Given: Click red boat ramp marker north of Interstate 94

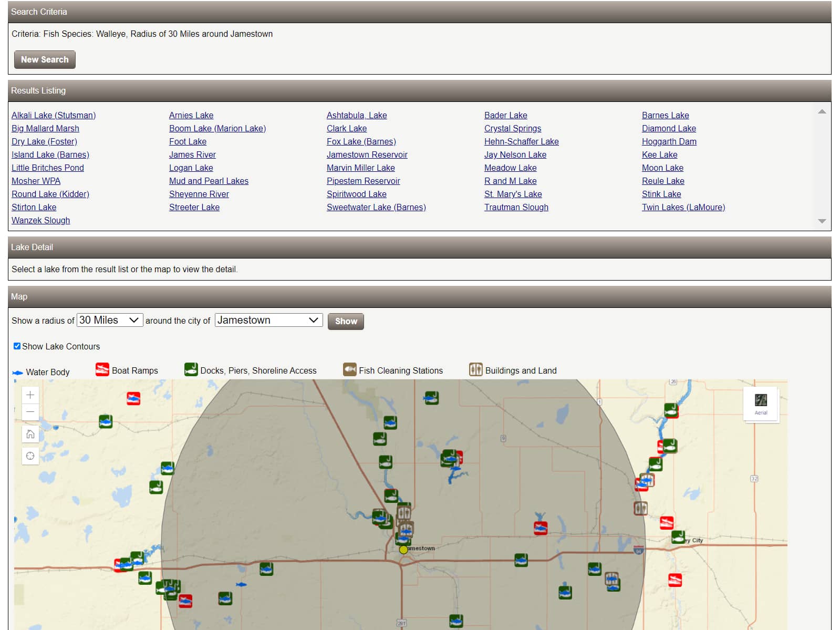Looking at the screenshot, I should pyautogui.click(x=541, y=528).
